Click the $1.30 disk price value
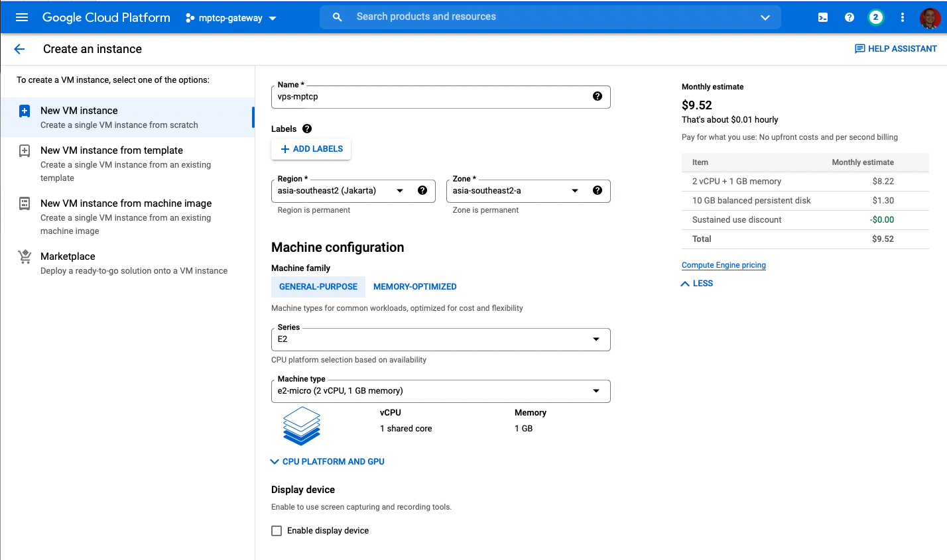Image resolution: width=947 pixels, height=560 pixels. [883, 201]
